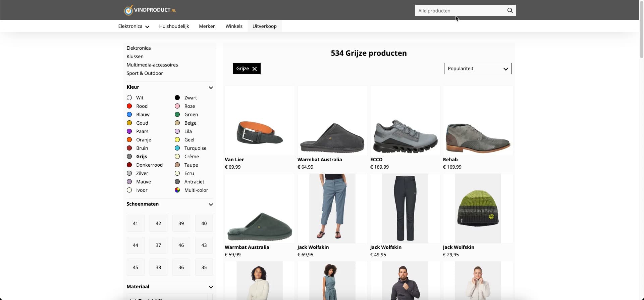Choose shoe size 43
The height and width of the screenshot is (300, 644).
204,245
